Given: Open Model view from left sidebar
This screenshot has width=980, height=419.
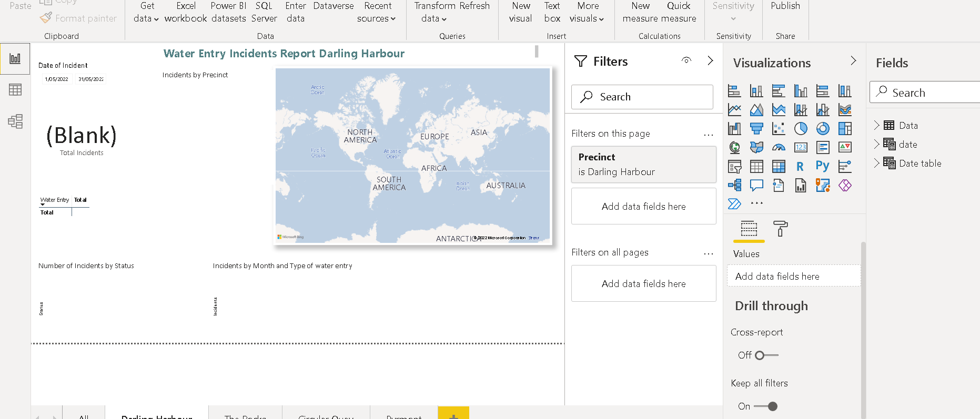Looking at the screenshot, I should tap(15, 121).
